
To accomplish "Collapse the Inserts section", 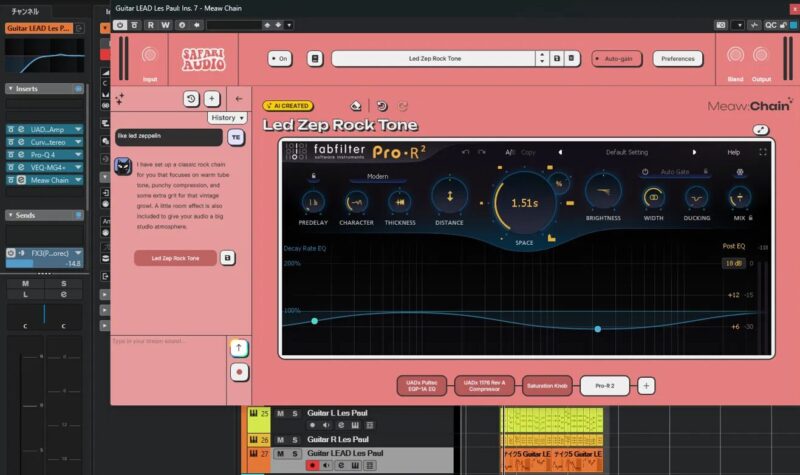I will click(x=10, y=89).
